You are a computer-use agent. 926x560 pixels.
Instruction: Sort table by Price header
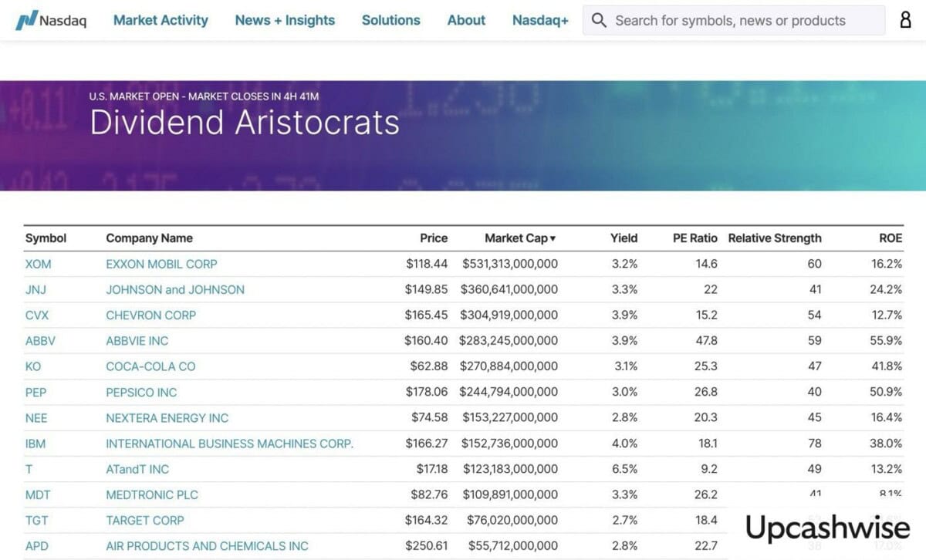click(434, 238)
